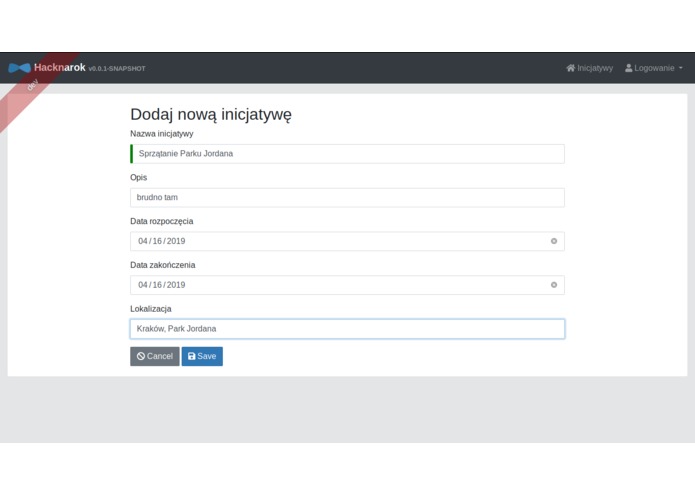Click the 'Opis' label
Screen dimensions: 695x494
(138, 178)
